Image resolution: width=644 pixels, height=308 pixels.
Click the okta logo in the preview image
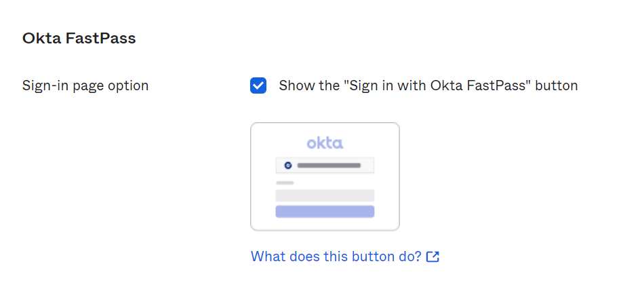click(325, 143)
